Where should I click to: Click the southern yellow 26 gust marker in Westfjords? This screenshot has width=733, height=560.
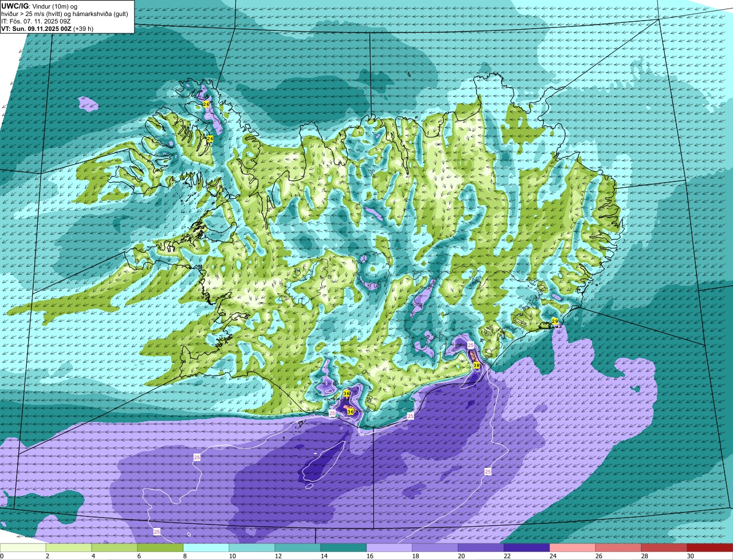pos(210,139)
